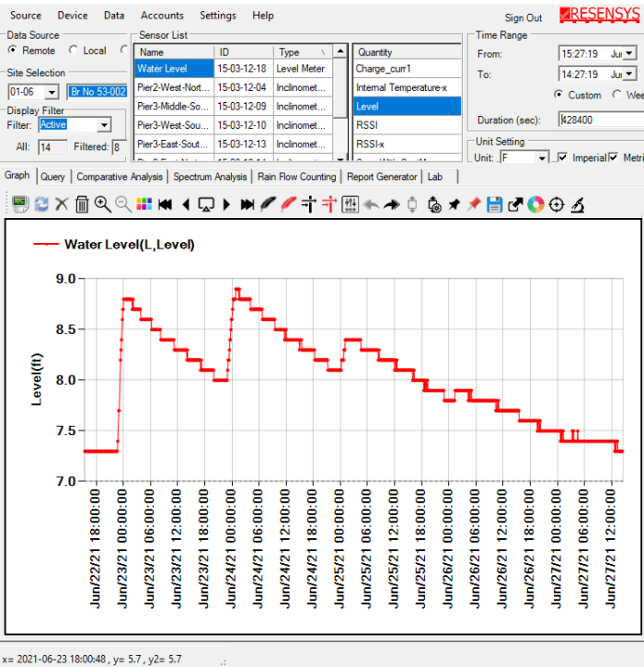Toggle the Imperial unit checkbox

563,158
